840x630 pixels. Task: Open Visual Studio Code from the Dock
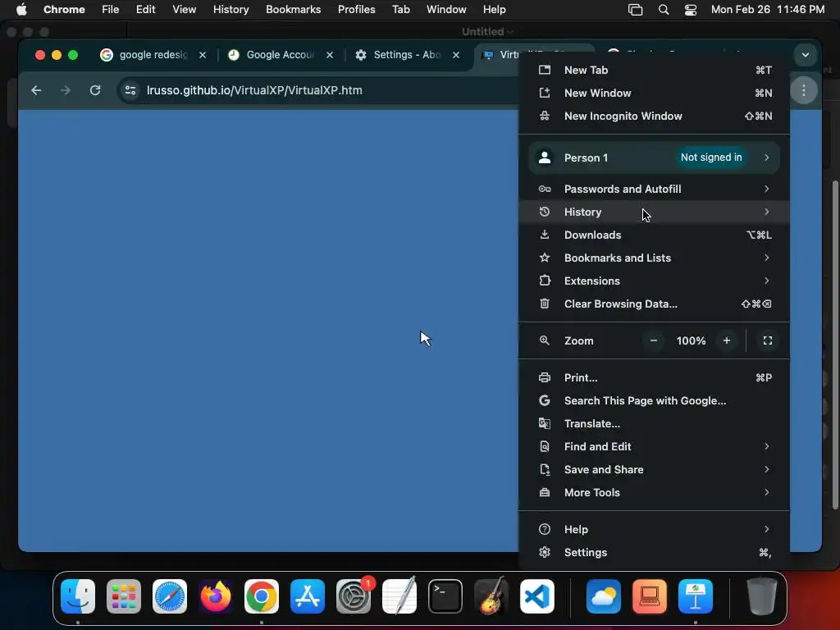click(x=537, y=596)
